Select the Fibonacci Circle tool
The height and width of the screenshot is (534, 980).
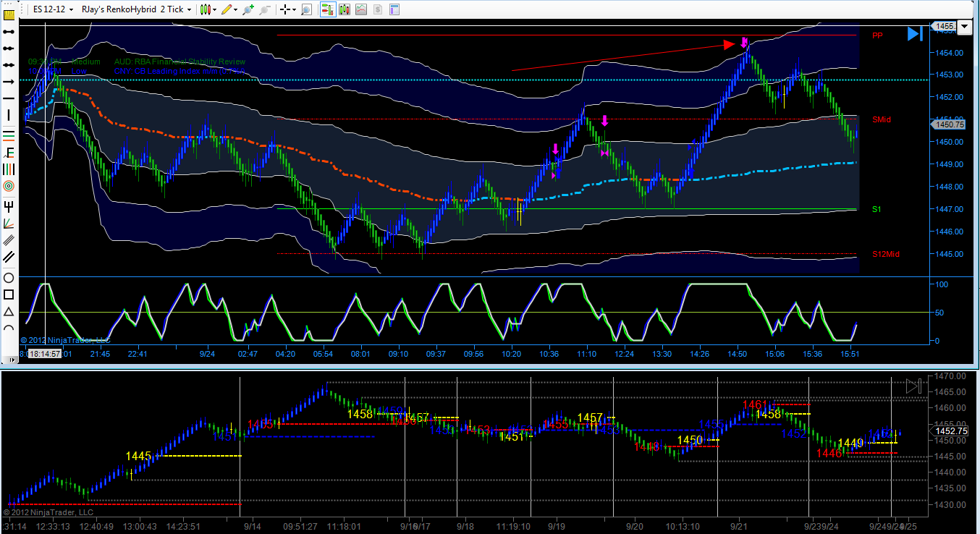click(9, 186)
